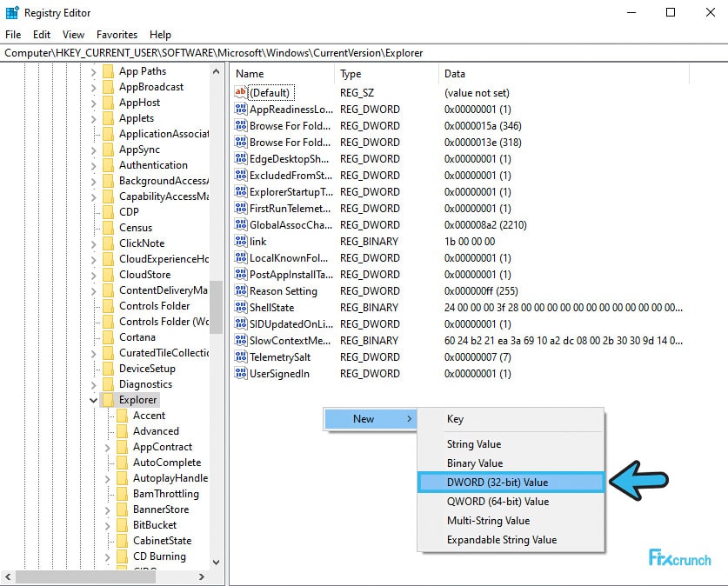Screen dimensions: 728x586
Task: Expand the Authentication key
Action: (x=93, y=166)
